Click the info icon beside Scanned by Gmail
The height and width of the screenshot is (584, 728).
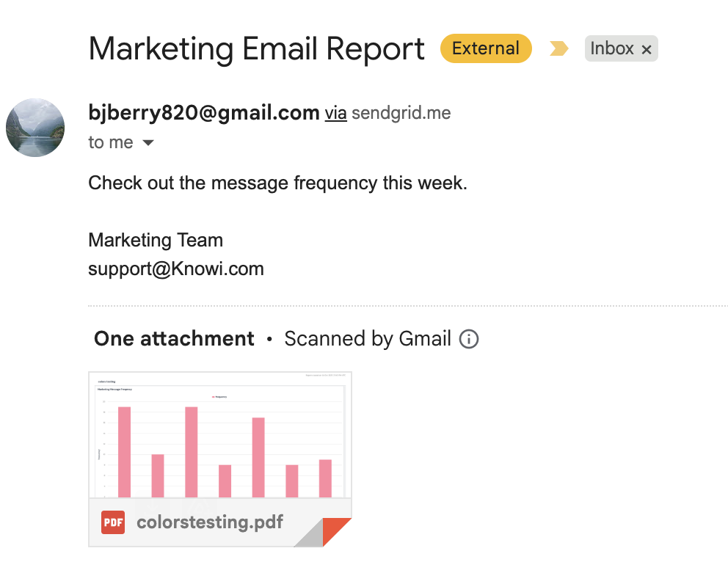[468, 339]
